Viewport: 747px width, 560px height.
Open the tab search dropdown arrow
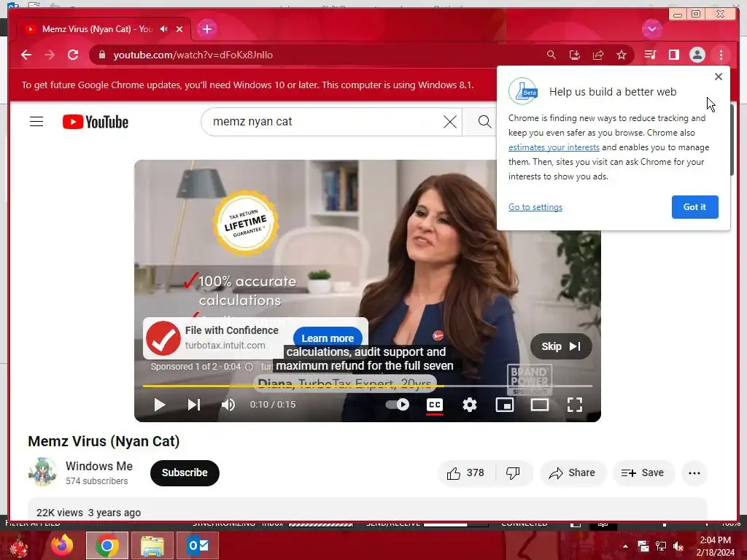coord(651,29)
